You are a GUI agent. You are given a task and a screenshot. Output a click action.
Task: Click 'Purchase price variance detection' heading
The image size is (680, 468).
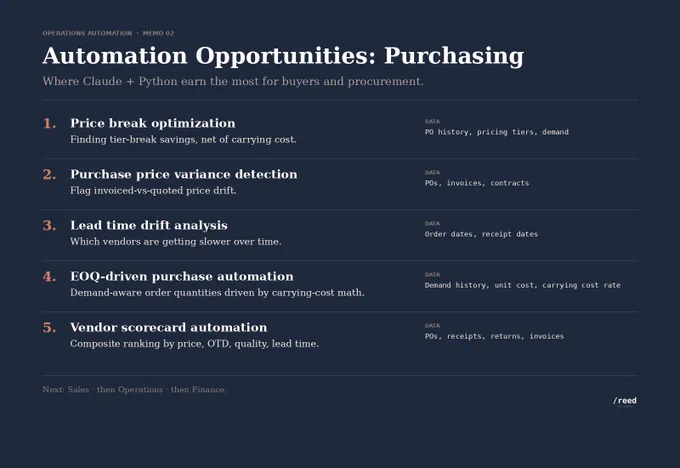[x=184, y=174]
